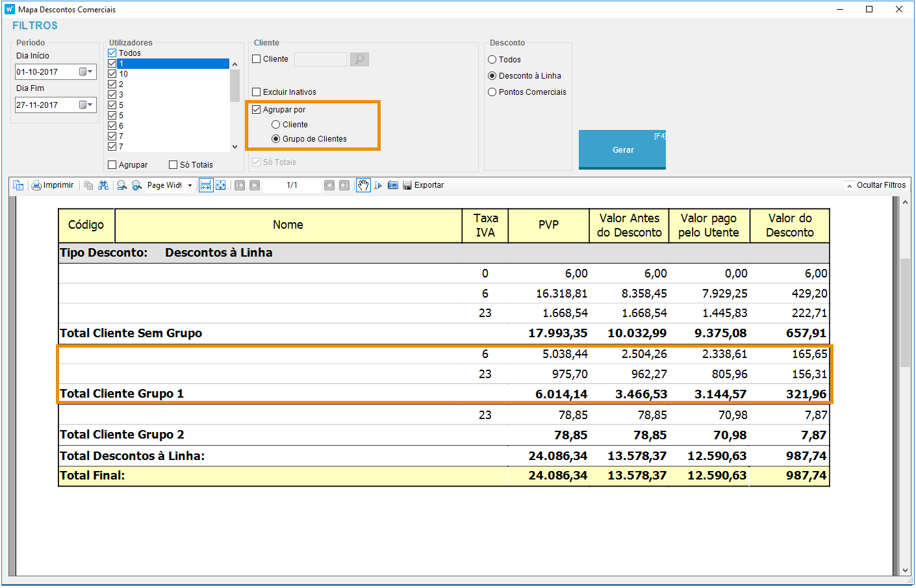Collapse filters with Ocultar Filtros
The width and height of the screenshot is (916, 588).
pyautogui.click(x=876, y=185)
